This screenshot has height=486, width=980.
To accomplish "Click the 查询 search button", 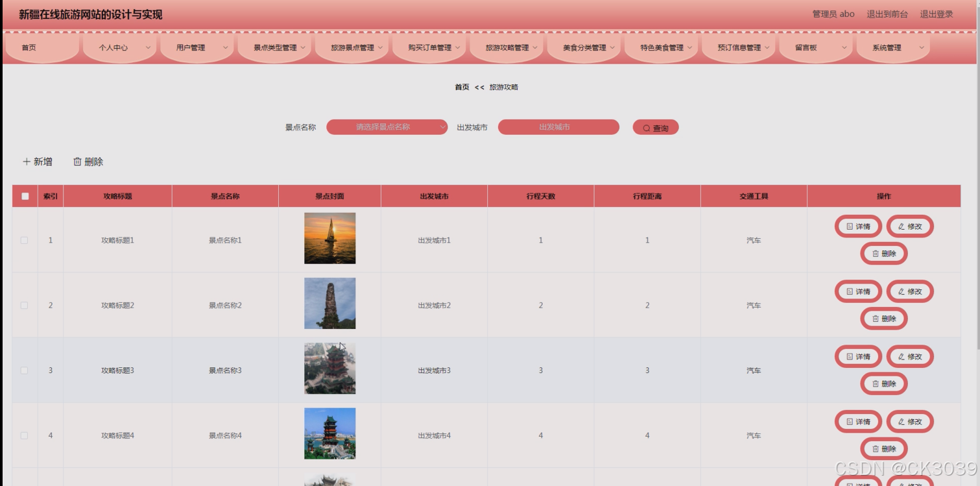I will click(x=656, y=128).
